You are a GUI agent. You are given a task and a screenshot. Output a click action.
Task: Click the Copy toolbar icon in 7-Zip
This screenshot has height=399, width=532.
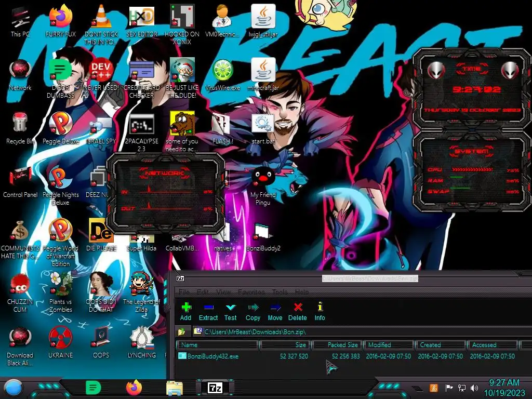coord(253,312)
